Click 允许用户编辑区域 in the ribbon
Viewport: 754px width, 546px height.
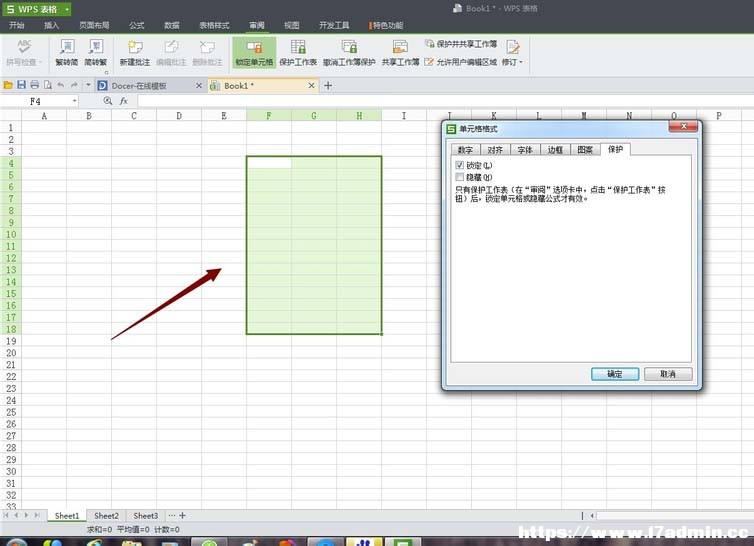click(461, 62)
